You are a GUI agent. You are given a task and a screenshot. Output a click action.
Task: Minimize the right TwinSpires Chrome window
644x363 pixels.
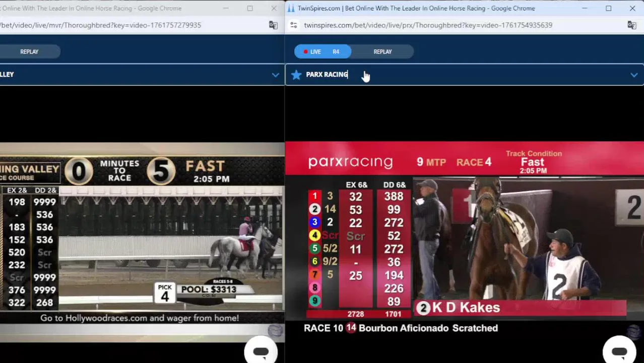pyautogui.click(x=585, y=8)
